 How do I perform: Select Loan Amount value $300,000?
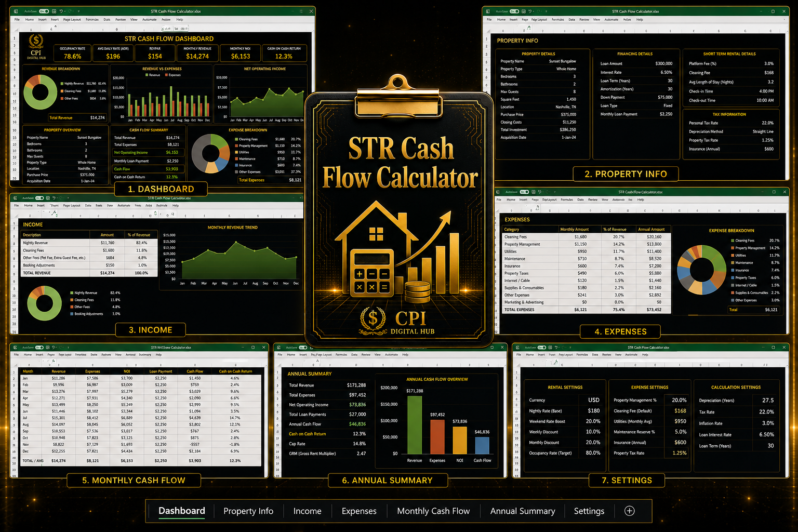pyautogui.click(x=663, y=63)
